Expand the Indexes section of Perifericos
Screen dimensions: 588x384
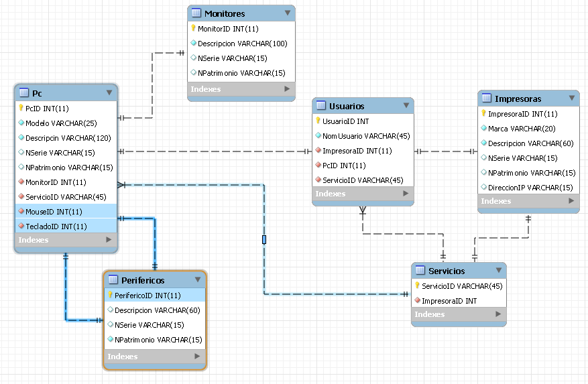point(198,357)
